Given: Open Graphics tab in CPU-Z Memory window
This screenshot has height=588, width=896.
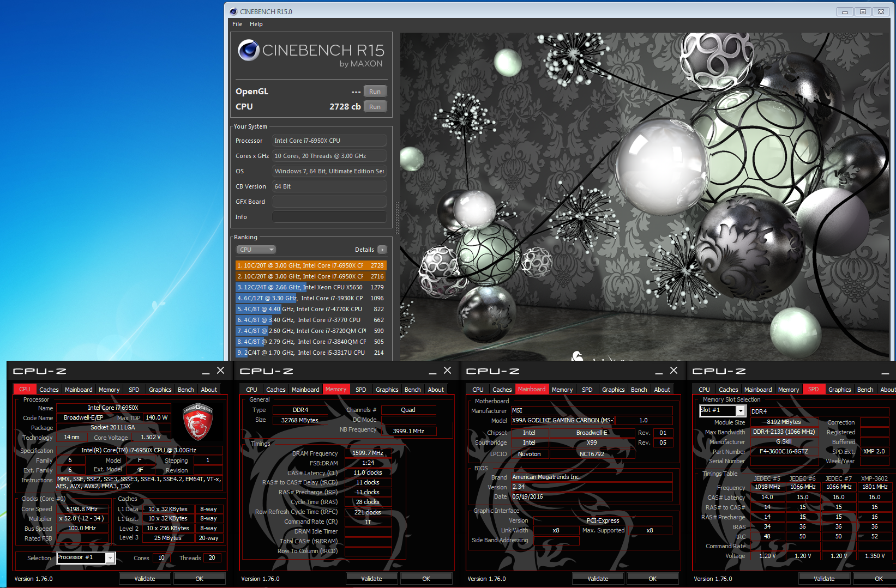Looking at the screenshot, I should pos(387,390).
